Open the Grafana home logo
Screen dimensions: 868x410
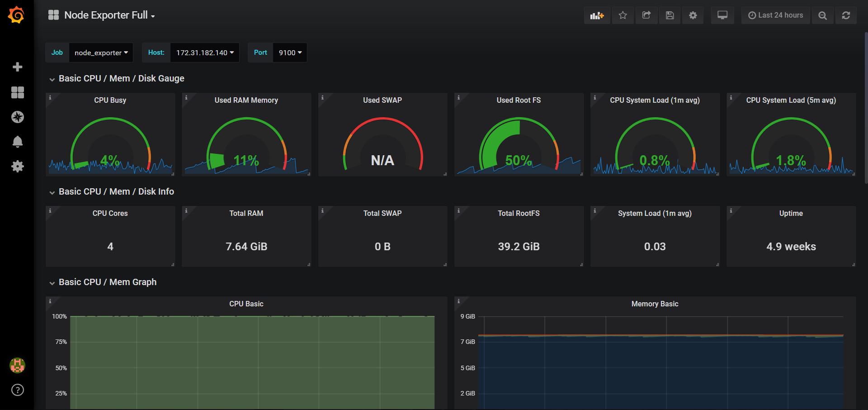point(16,15)
